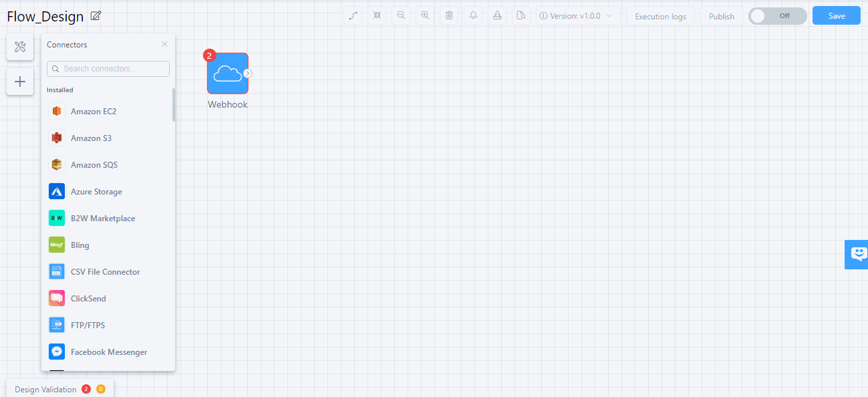The height and width of the screenshot is (397, 868).
Task: Select the connection line style tool
Action: point(353,15)
